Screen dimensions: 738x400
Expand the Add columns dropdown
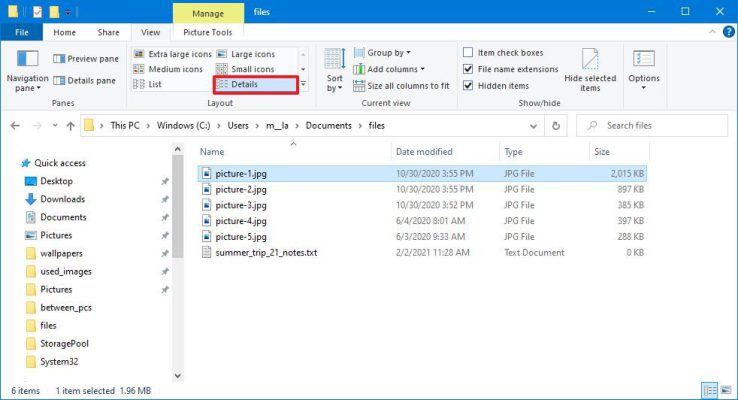395,69
